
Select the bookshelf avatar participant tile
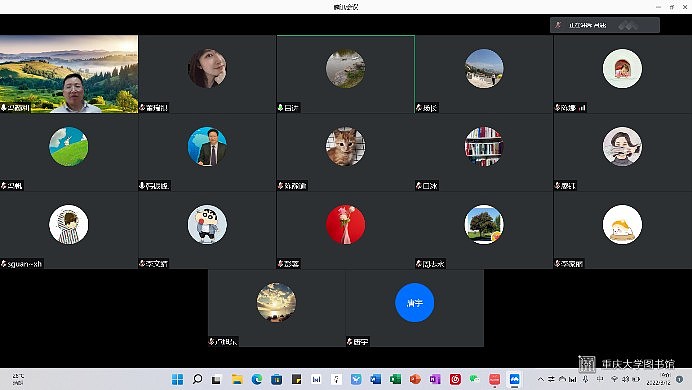[484, 152]
